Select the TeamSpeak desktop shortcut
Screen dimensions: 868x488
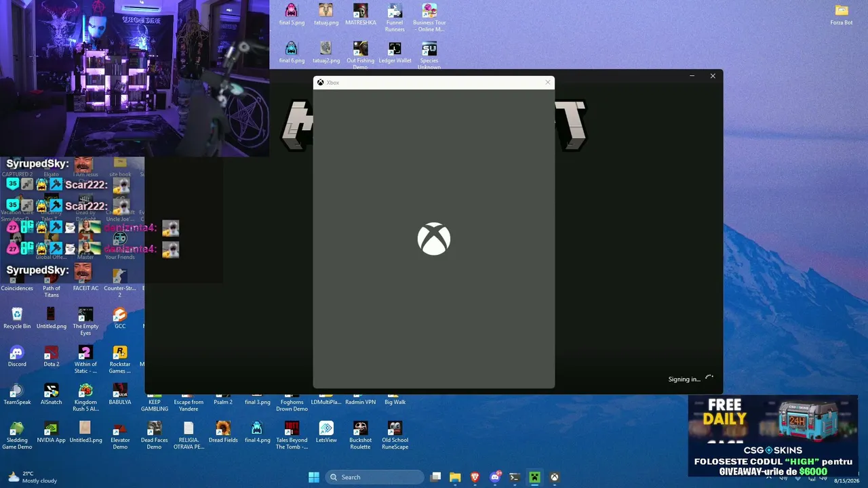[x=17, y=394]
